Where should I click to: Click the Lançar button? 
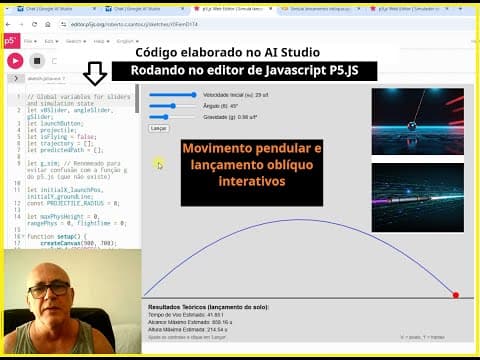(x=158, y=128)
